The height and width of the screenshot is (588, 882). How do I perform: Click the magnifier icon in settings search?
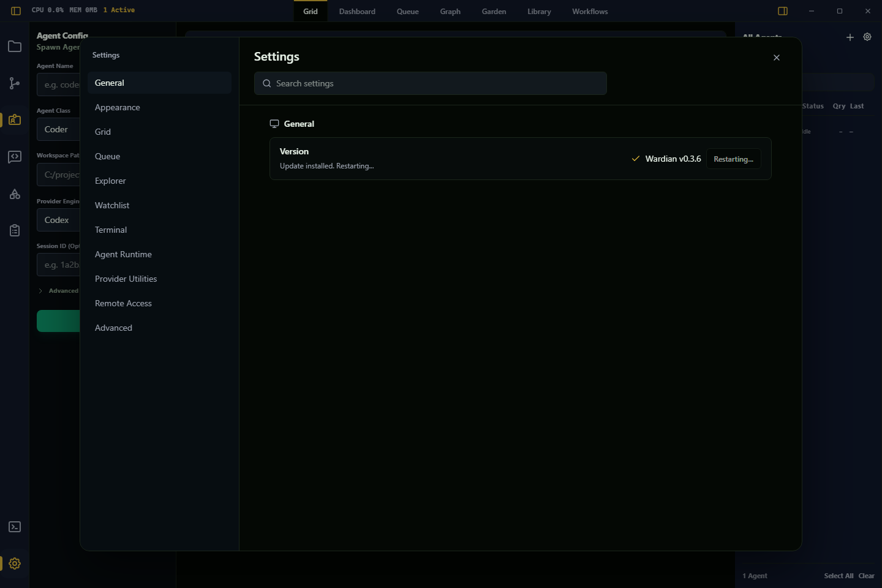[x=267, y=83]
